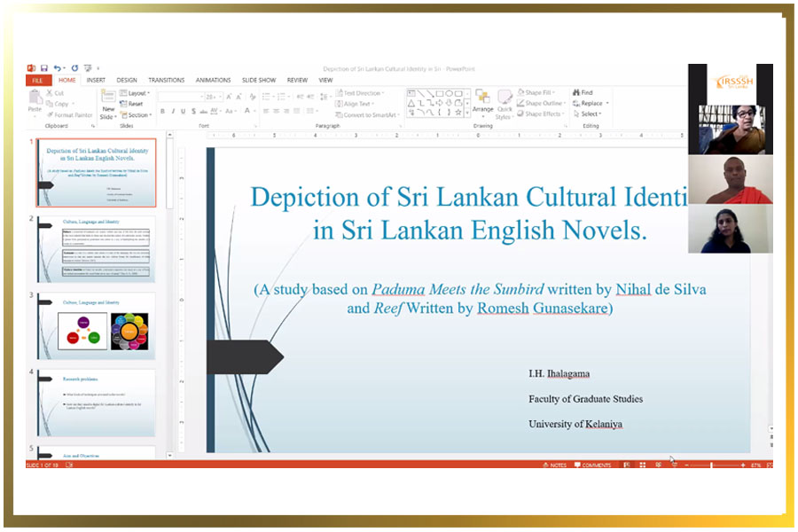Open the Section dropdown
Image resolution: width=798 pixels, height=532 pixels.
(137, 115)
